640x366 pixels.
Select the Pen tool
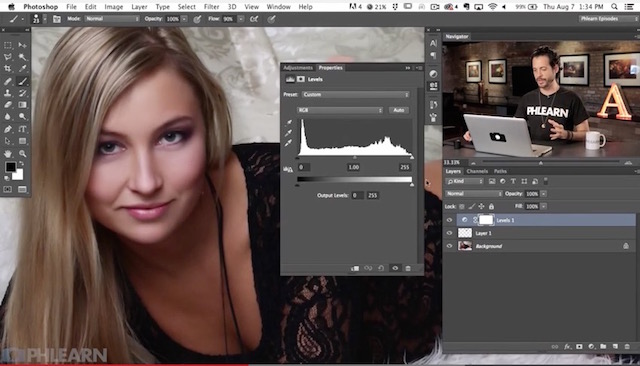8,129
